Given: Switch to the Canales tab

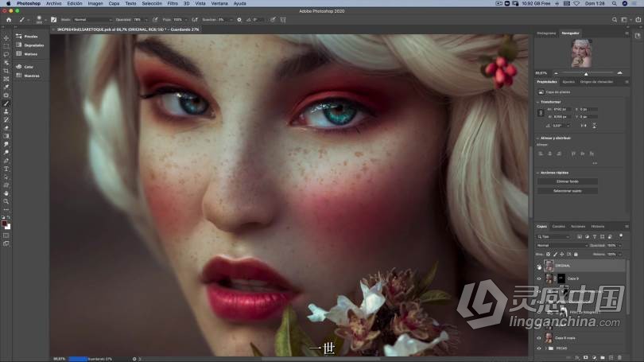Looking at the screenshot, I should 559,227.
